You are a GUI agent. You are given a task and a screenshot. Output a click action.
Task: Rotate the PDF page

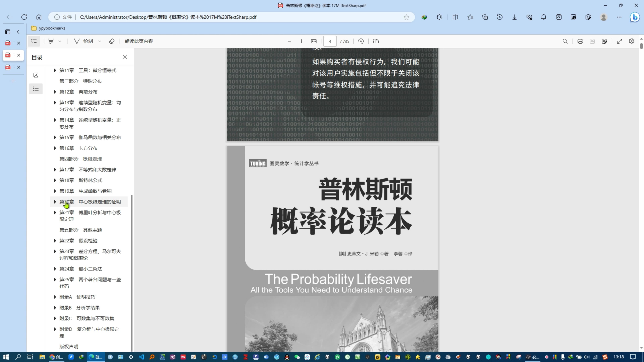click(x=361, y=41)
